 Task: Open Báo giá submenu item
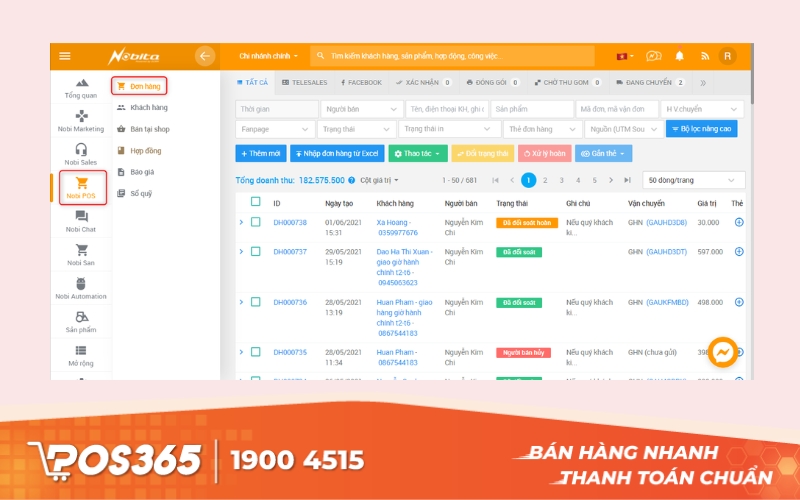click(x=136, y=172)
